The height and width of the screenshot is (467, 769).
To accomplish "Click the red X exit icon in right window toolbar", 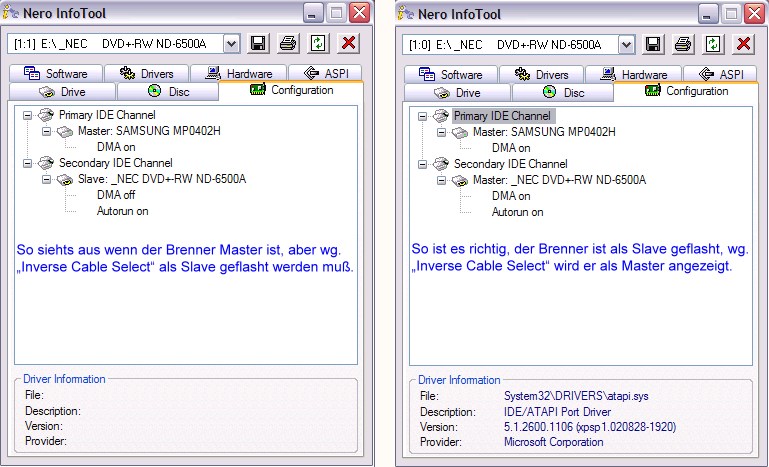I will (743, 45).
